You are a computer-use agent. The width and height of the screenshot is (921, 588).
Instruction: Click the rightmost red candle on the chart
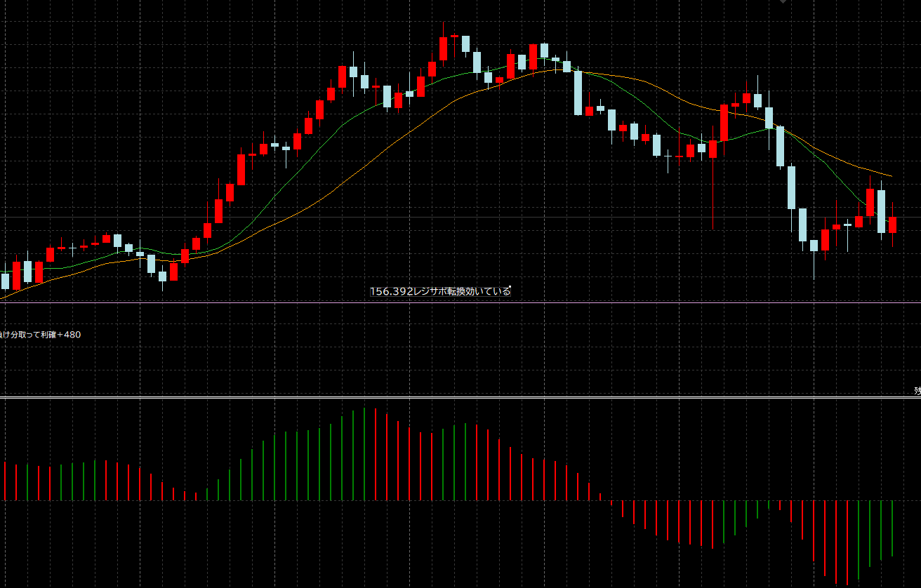(892, 225)
